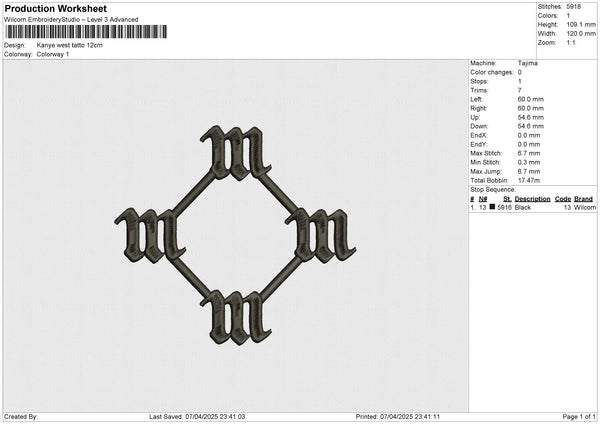This screenshot has height=424, width=600.
Task: Click the EndY value 0.0 mm
Action: click(529, 144)
